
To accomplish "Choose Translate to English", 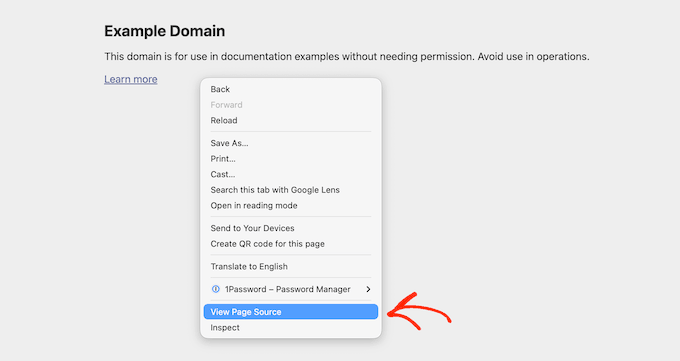I will 291,266.
